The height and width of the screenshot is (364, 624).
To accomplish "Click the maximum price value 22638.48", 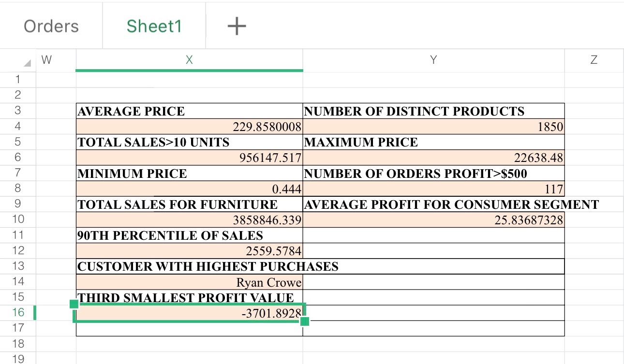I will [x=433, y=158].
